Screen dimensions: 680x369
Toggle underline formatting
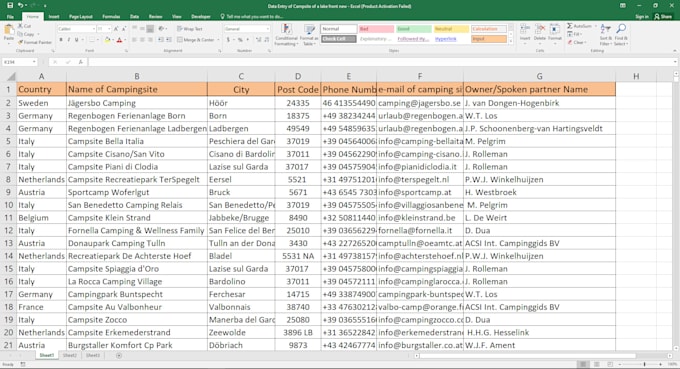click(76, 40)
